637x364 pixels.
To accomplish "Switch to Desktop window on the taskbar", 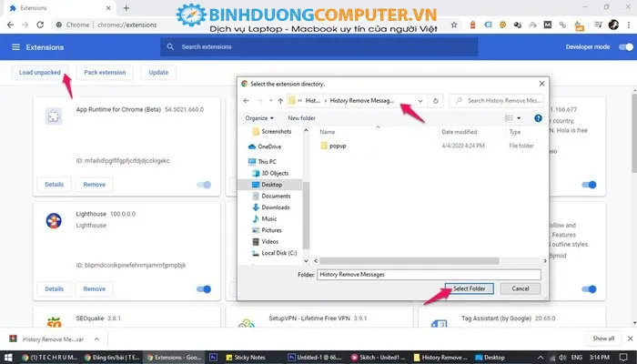I will [490, 358].
